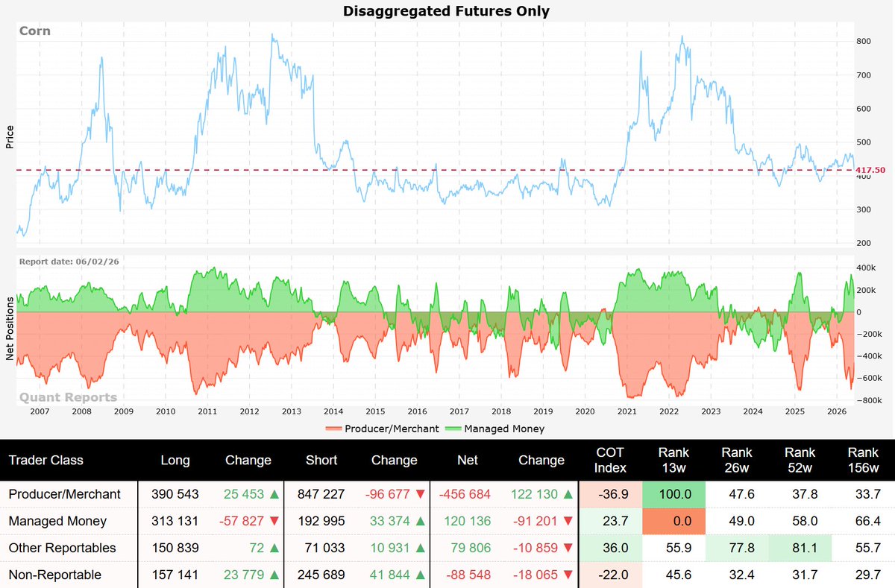The height and width of the screenshot is (588, 895).
Task: Click the Report date 06/02/26 label
Action: tap(69, 262)
